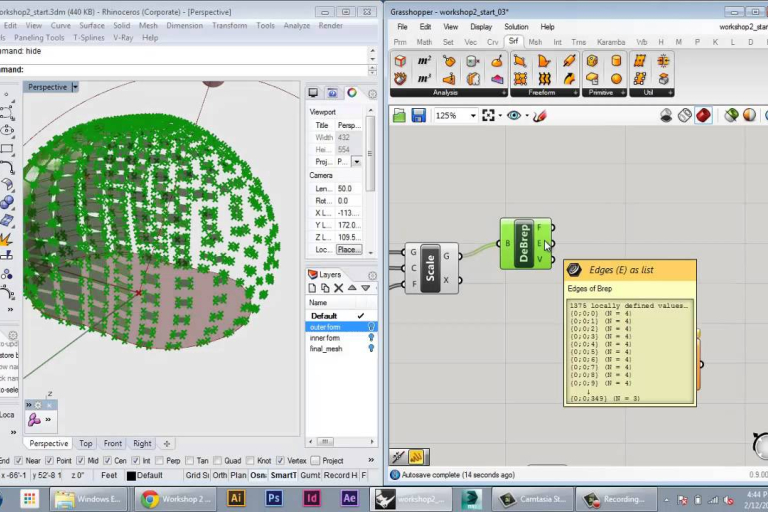Image resolution: width=768 pixels, height=512 pixels.
Task: Click the monitor-shaped properties panel tab icon
Action: (x=313, y=93)
